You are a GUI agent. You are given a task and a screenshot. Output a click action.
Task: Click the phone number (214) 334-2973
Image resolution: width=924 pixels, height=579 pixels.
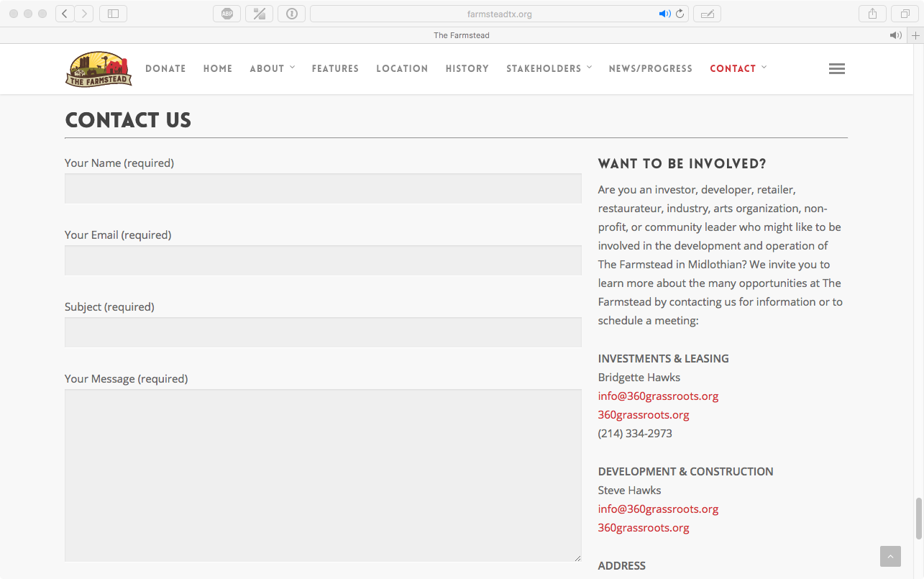pos(635,434)
